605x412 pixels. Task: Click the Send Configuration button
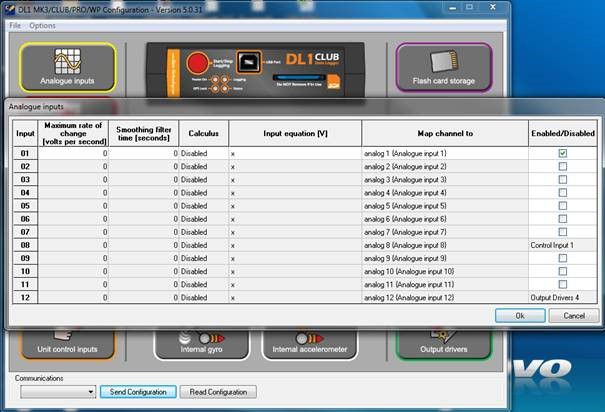click(138, 392)
